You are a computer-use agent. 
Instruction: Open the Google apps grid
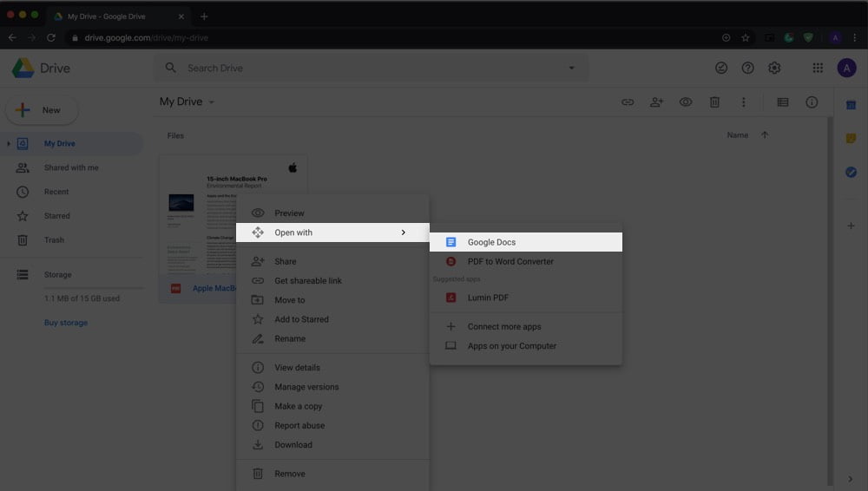click(x=817, y=68)
